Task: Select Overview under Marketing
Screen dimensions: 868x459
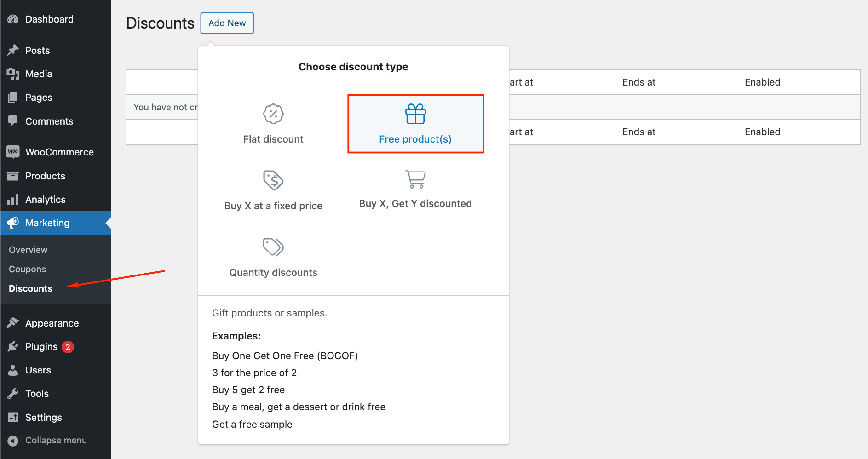Action: pyautogui.click(x=28, y=250)
